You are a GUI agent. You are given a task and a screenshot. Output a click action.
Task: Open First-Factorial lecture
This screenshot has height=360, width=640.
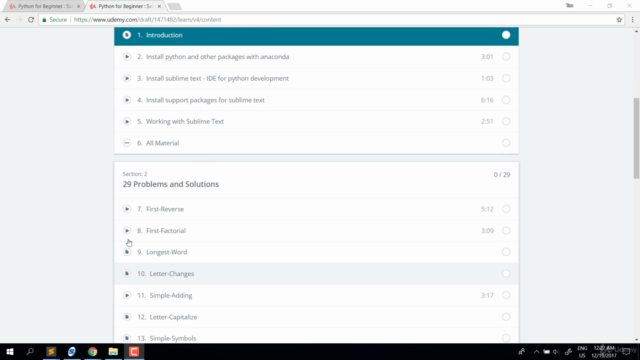coord(316,231)
